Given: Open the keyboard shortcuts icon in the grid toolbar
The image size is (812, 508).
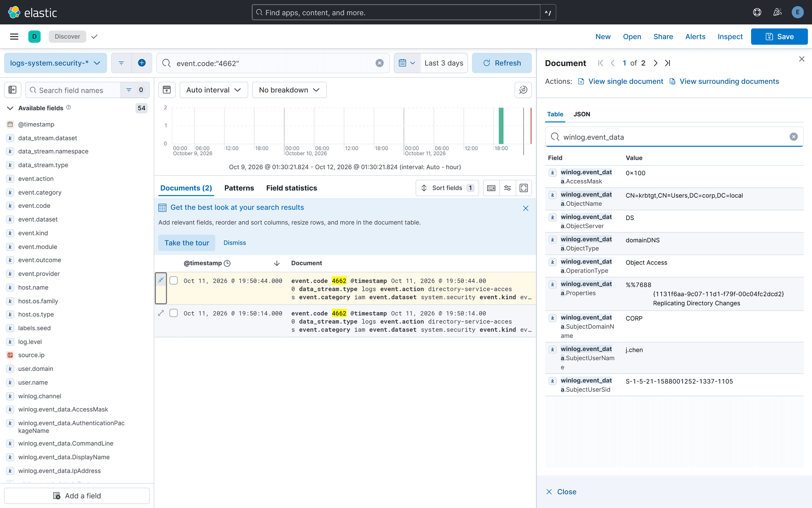Looking at the screenshot, I should click(491, 188).
